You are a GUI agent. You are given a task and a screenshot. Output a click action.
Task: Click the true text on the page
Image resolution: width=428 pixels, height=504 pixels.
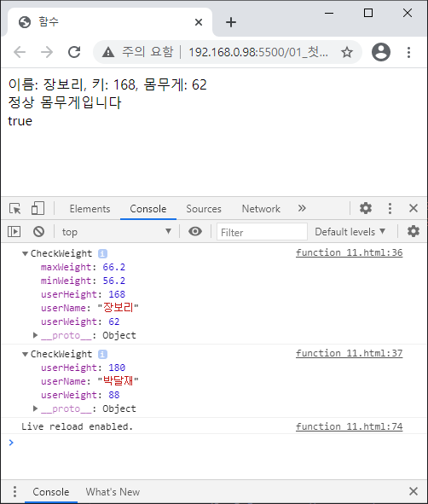tap(20, 121)
